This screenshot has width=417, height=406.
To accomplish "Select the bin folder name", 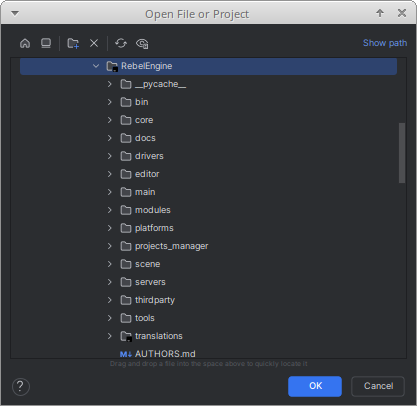I will 142,102.
